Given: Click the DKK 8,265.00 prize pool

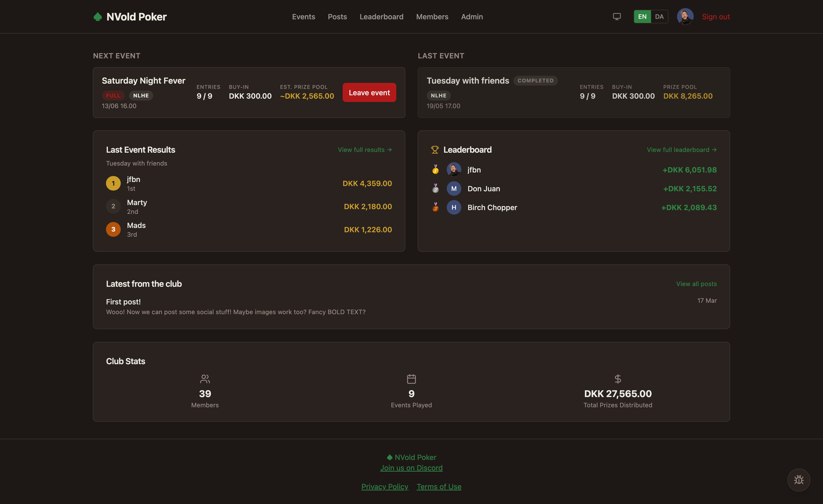Looking at the screenshot, I should (x=688, y=96).
